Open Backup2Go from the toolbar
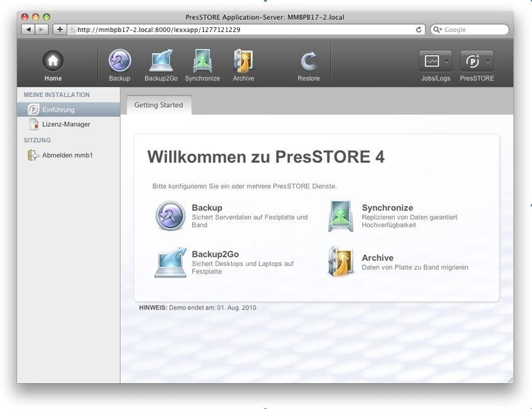 (x=161, y=65)
